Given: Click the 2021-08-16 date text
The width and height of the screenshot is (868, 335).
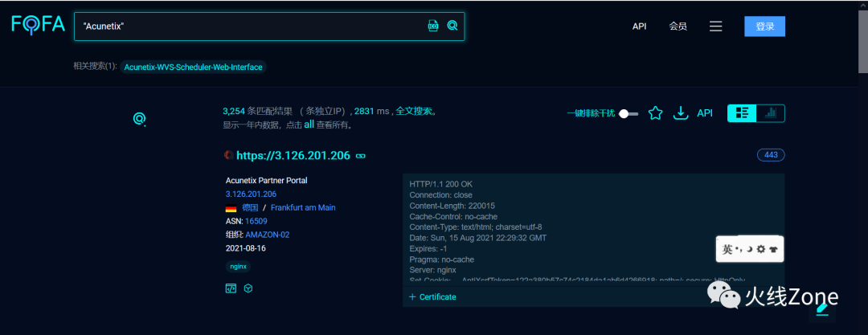Looking at the screenshot, I should click(246, 248).
